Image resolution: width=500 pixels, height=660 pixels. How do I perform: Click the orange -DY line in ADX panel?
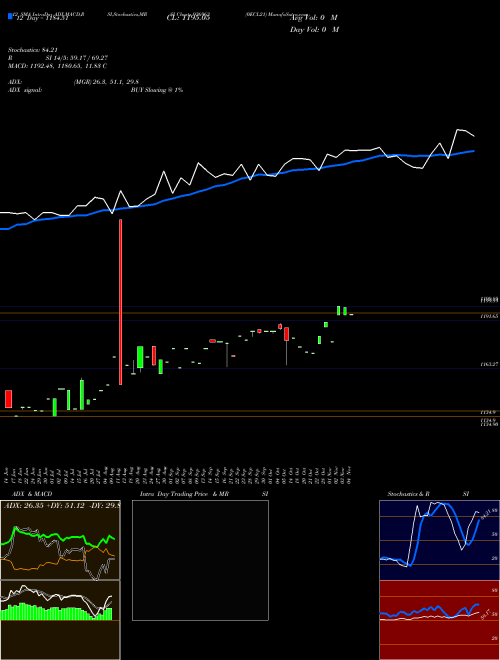[55, 562]
